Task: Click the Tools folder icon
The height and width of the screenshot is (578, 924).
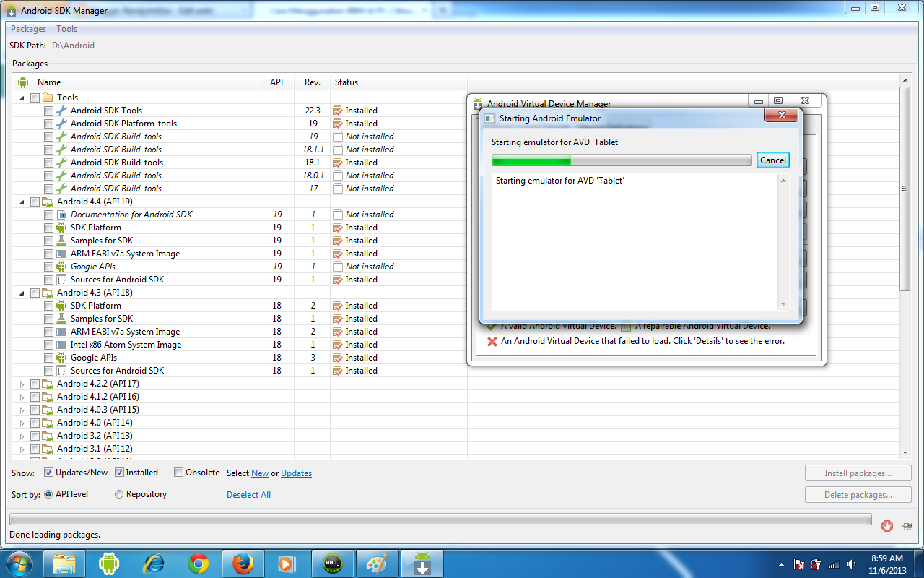Action: pos(48,98)
